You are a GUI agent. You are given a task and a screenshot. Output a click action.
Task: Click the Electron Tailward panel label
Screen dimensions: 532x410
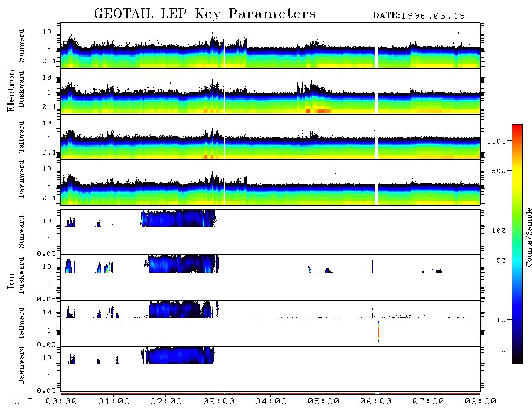[x=21, y=137]
